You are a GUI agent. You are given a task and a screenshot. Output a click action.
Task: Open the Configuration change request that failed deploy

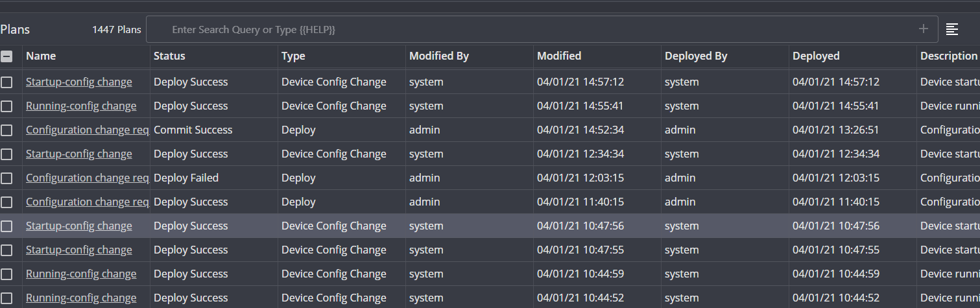click(88, 178)
